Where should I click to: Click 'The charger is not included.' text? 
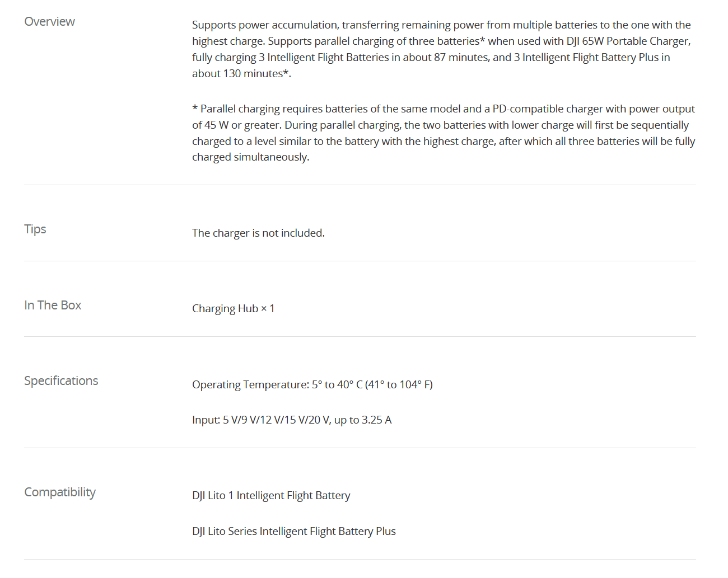tap(258, 233)
